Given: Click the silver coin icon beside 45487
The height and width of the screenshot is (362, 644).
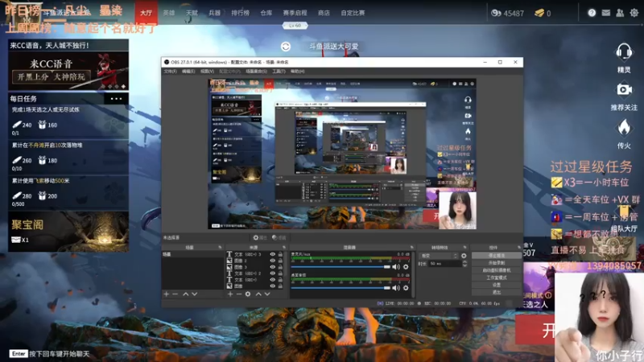Looking at the screenshot, I should 496,13.
